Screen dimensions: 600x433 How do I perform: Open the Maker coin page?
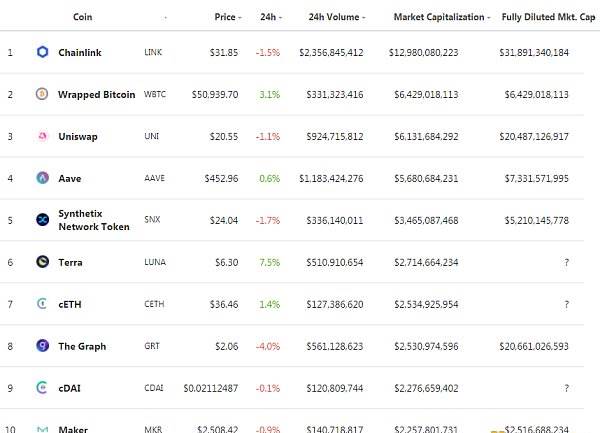[73, 429]
